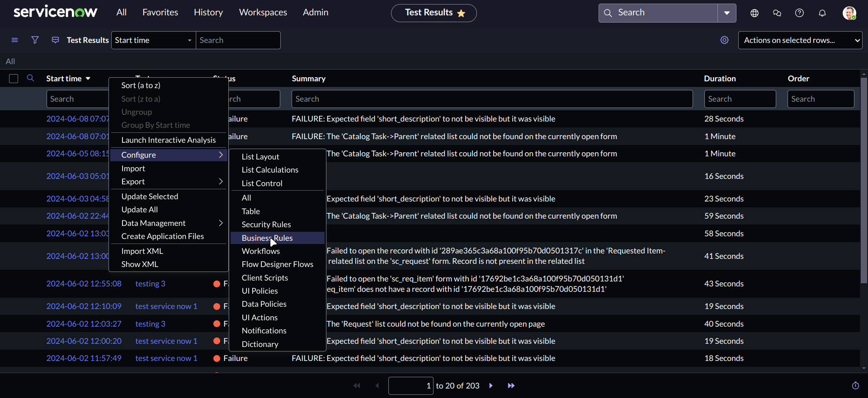Viewport: 868px width, 398px height.
Task: Click the notifications bell icon
Action: tap(822, 13)
